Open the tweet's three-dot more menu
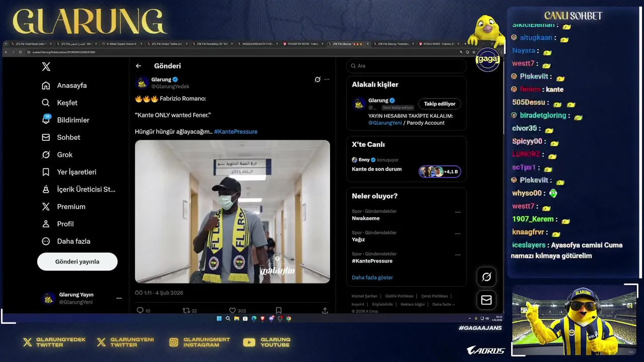The image size is (644, 362). 327,79
